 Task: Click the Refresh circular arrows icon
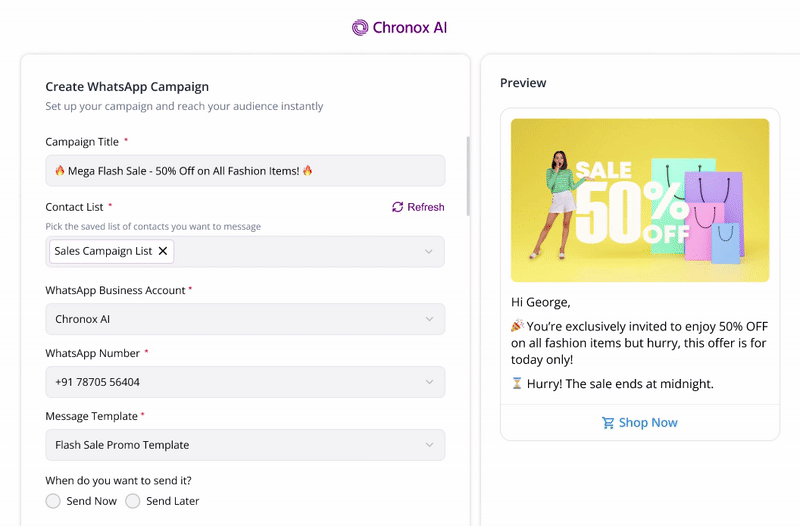397,207
